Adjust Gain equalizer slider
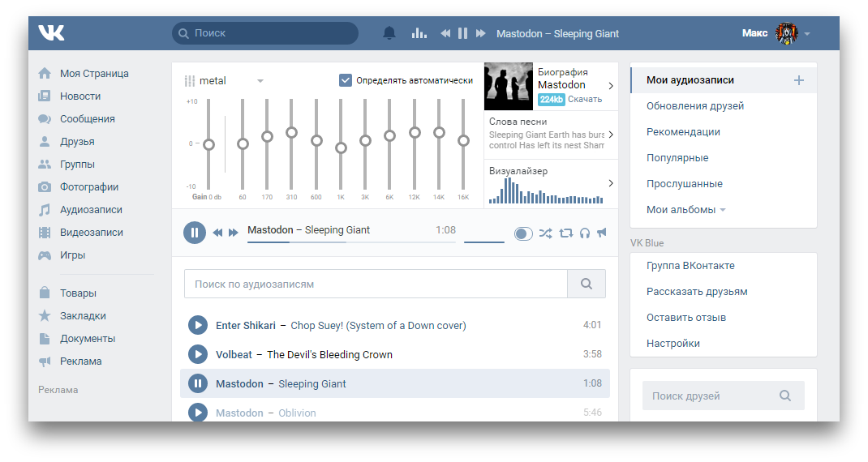Viewport: 868px width, 462px height. 208,144
